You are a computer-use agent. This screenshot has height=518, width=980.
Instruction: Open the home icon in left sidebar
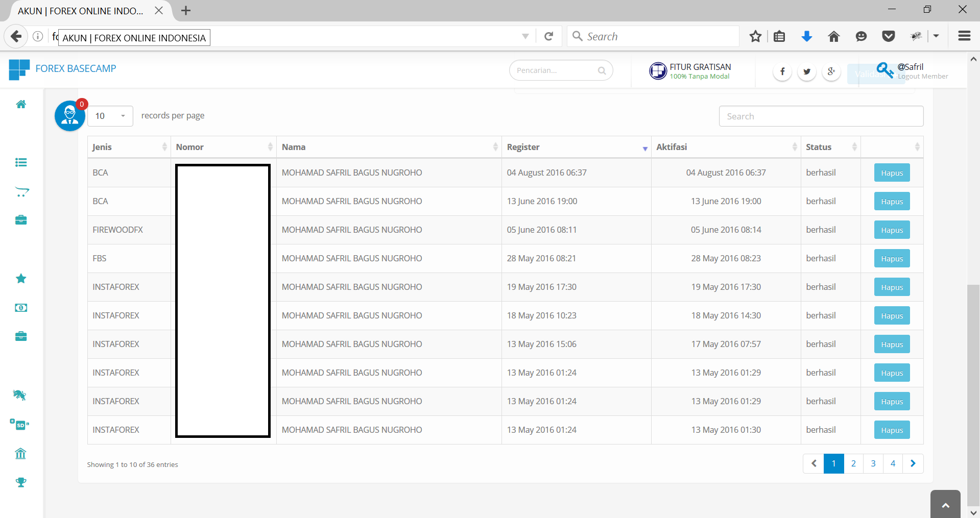(21, 104)
